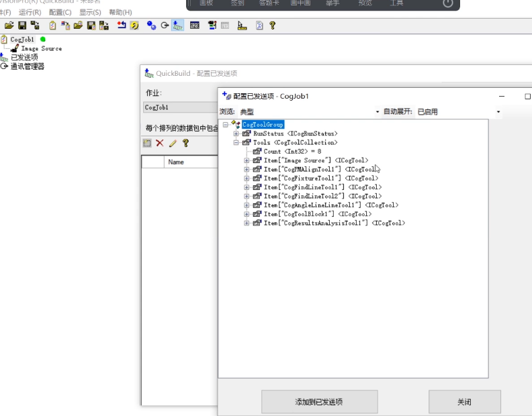Expand Item CogResultsAnalysisTool1 node
532x416 pixels.
point(247,223)
